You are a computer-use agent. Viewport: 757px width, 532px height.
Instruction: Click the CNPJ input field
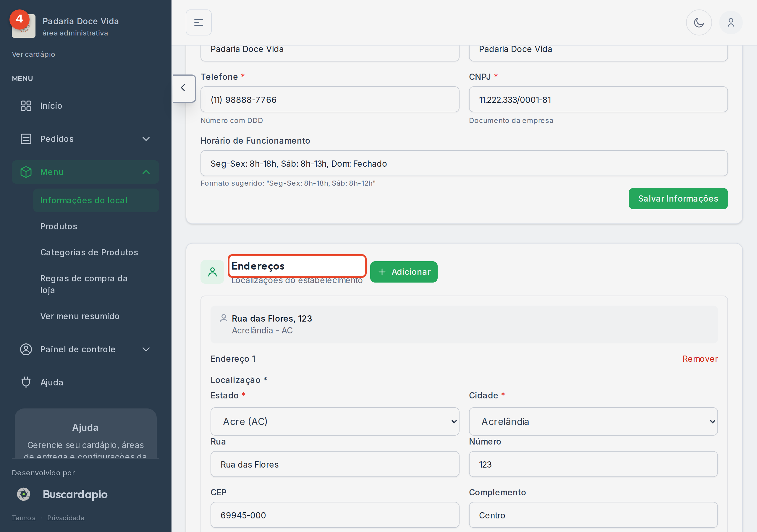click(598, 100)
